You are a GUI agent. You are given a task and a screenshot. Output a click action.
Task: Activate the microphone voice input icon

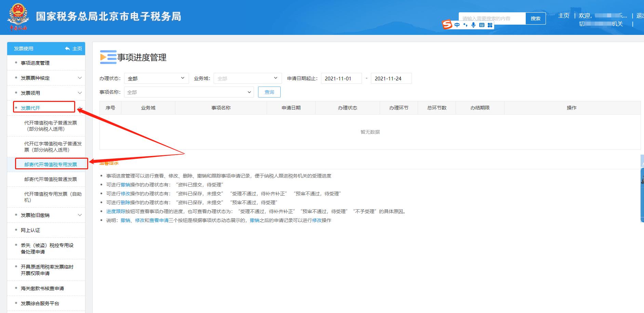473,25
